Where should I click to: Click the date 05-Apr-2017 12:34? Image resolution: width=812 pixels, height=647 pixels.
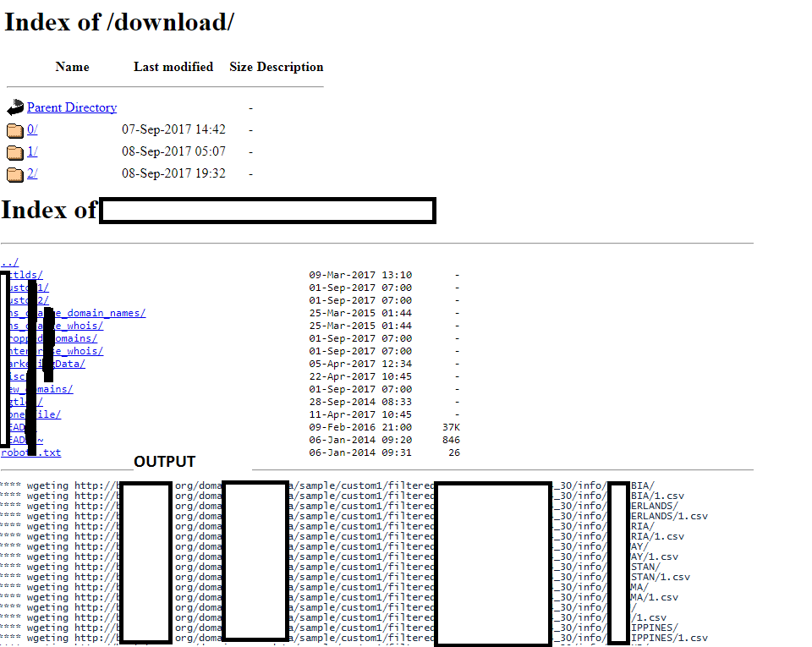[360, 364]
